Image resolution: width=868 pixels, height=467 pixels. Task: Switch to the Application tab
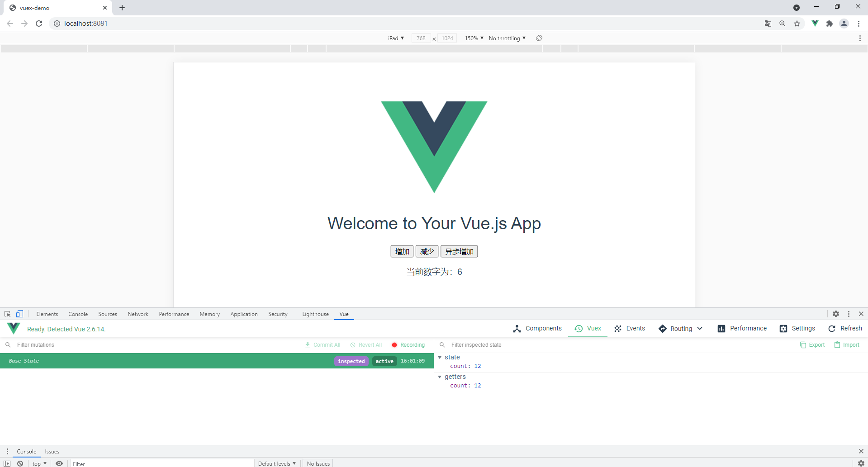244,314
